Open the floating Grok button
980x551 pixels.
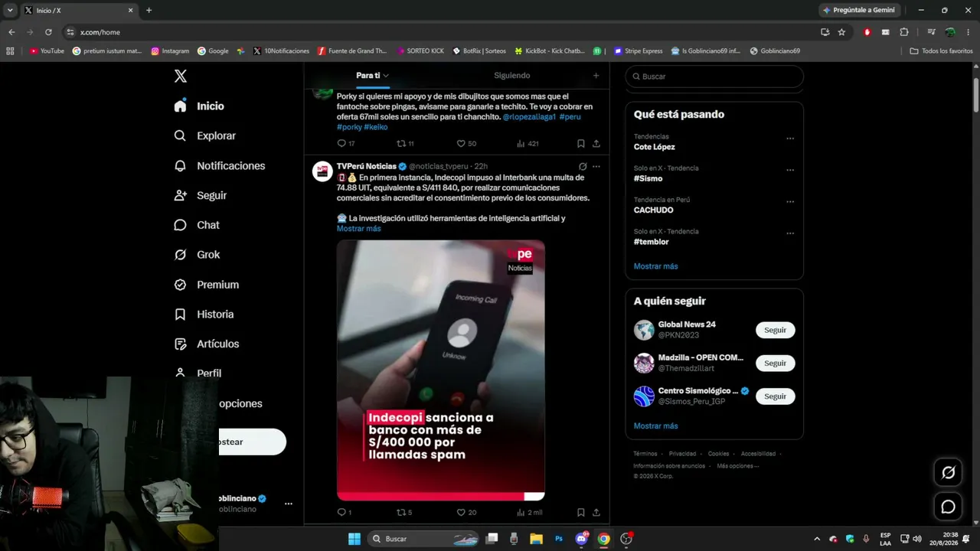pos(948,472)
